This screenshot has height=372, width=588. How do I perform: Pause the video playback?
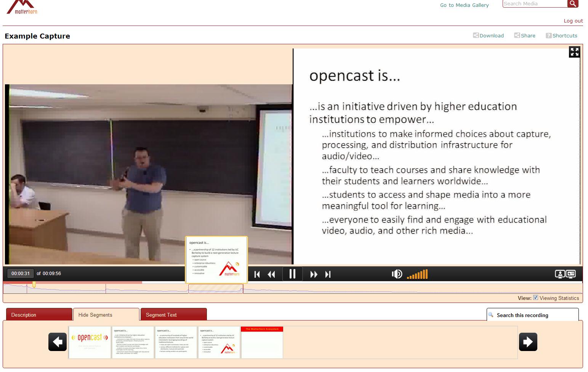point(292,274)
